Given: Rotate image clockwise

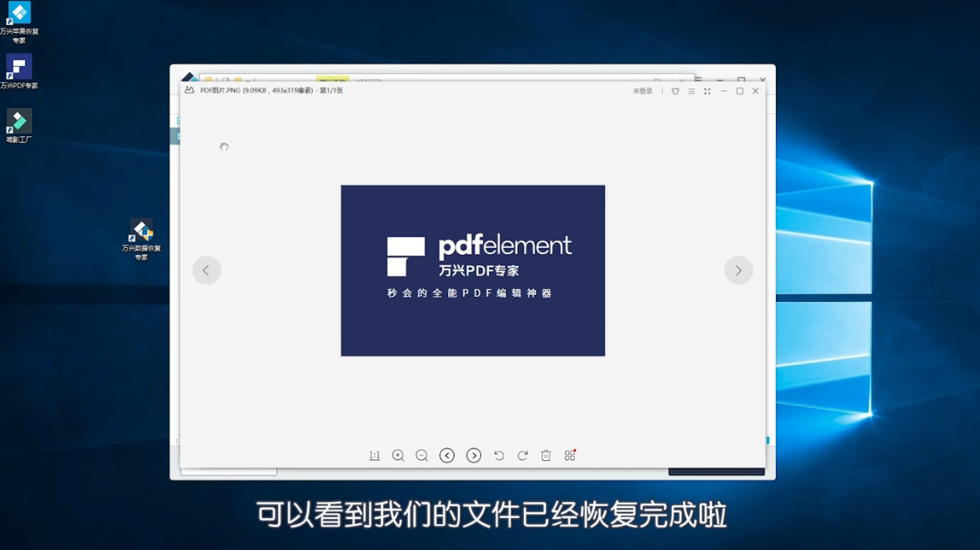Looking at the screenshot, I should [x=522, y=456].
